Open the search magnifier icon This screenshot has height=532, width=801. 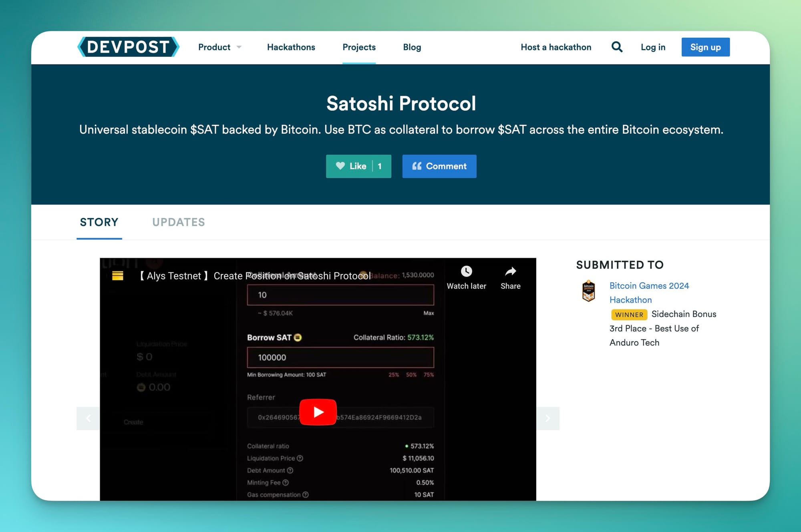pos(617,47)
